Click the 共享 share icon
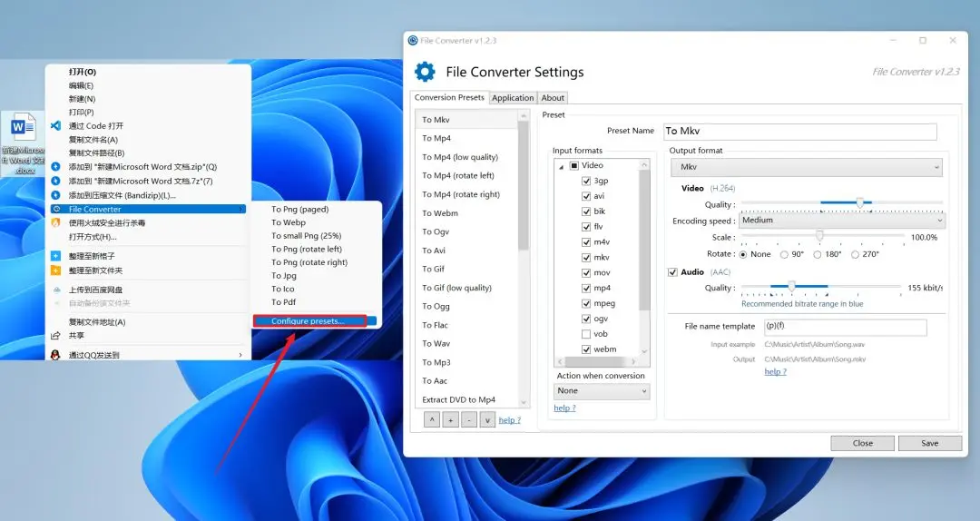 tap(55, 336)
